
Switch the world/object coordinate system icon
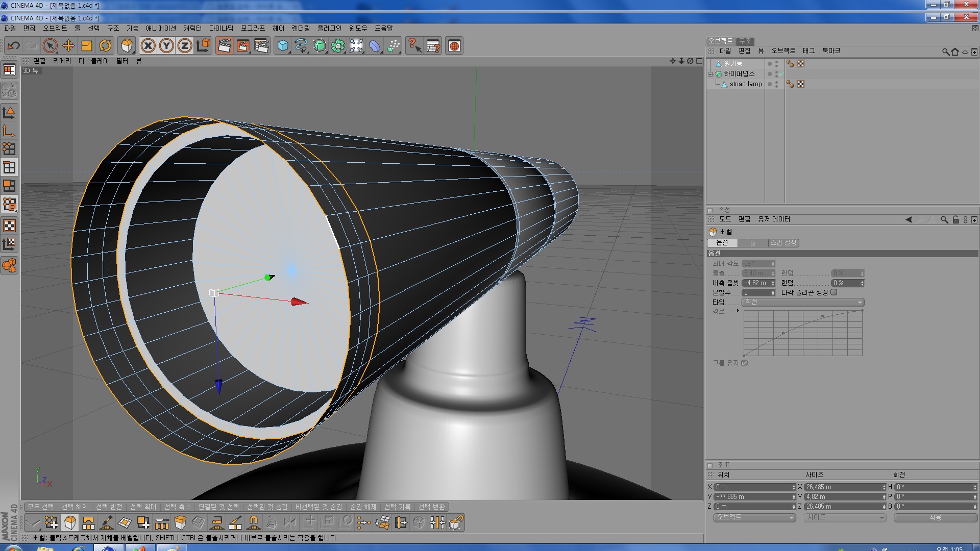pyautogui.click(x=203, y=46)
